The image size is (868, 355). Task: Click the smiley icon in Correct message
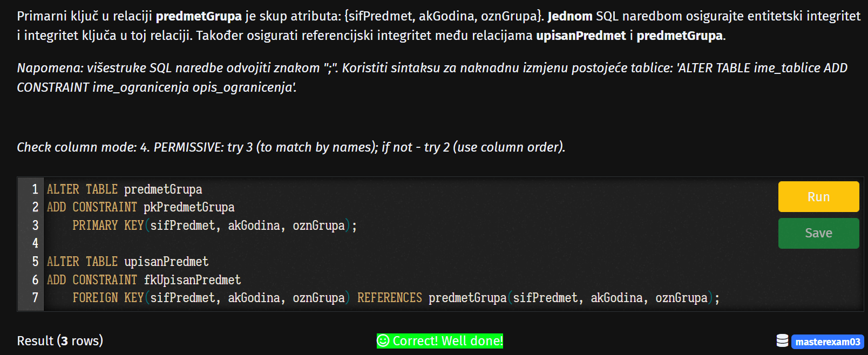383,341
